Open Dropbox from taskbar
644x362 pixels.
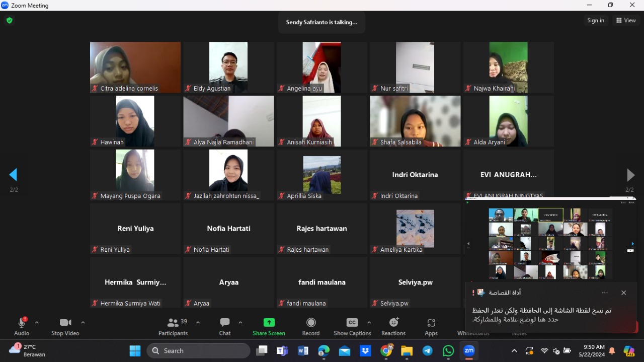coord(365,351)
